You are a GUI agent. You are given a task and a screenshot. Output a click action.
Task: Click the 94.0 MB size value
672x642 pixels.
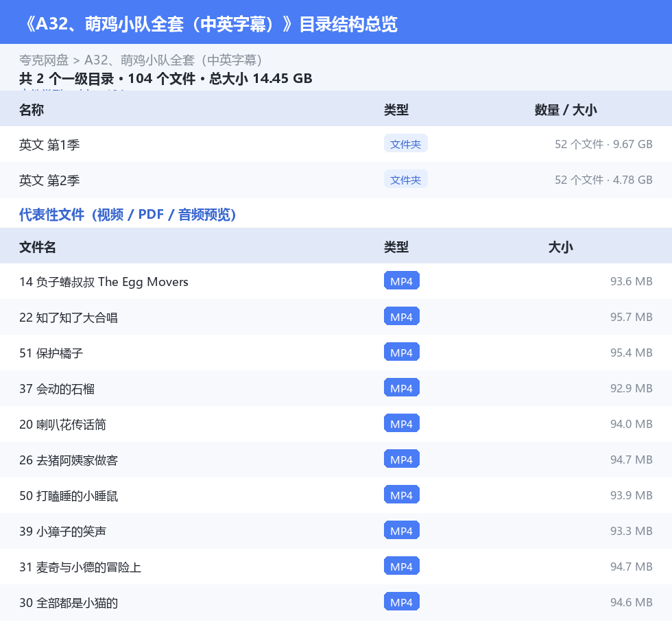(x=632, y=423)
